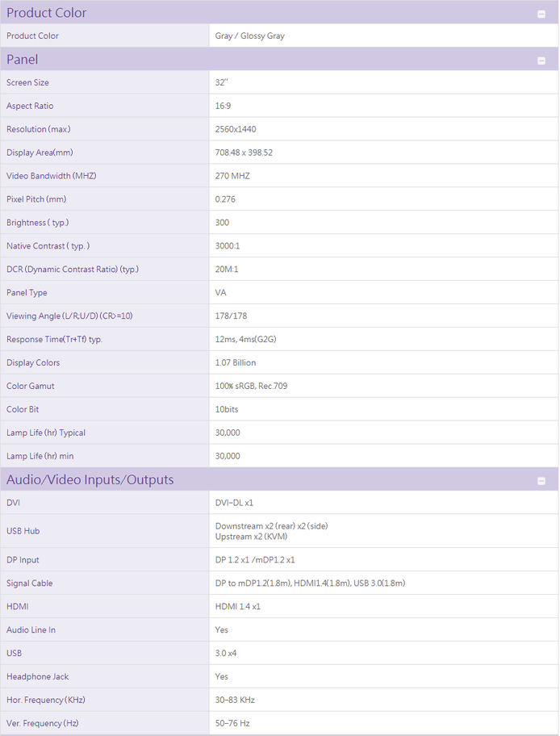This screenshot has width=560, height=736.
Task: Click the Product Color section header title
Action: click(47, 13)
